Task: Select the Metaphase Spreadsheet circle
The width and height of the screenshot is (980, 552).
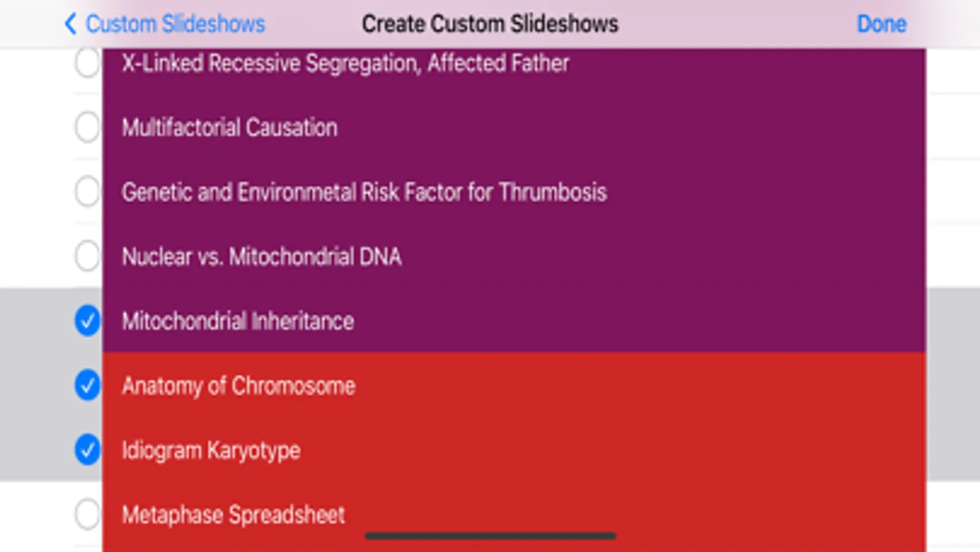Action: (87, 515)
